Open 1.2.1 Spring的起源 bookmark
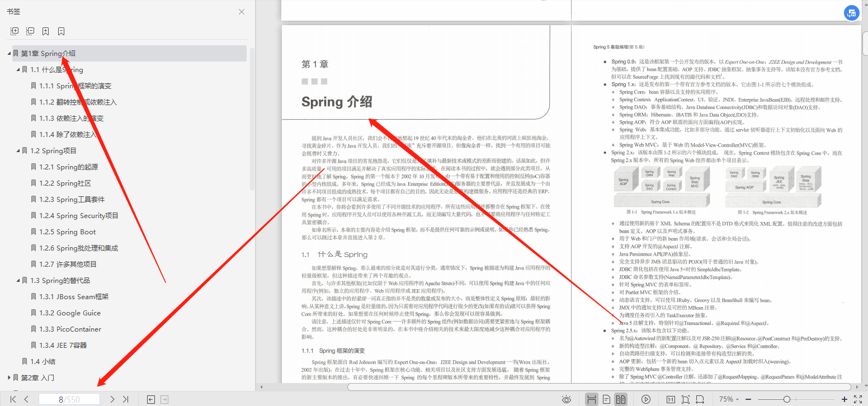This screenshot has height=406, width=868. (68, 167)
